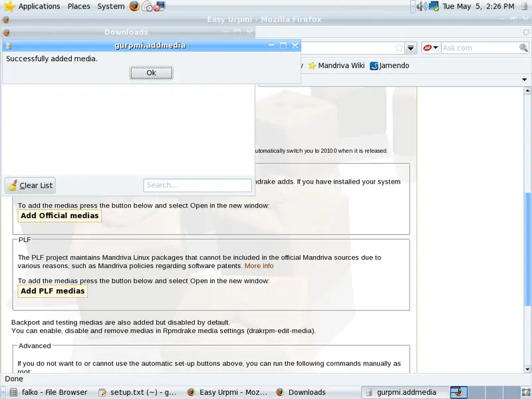532x399 pixels.
Task: Click the Downloads search field
Action: (x=198, y=186)
